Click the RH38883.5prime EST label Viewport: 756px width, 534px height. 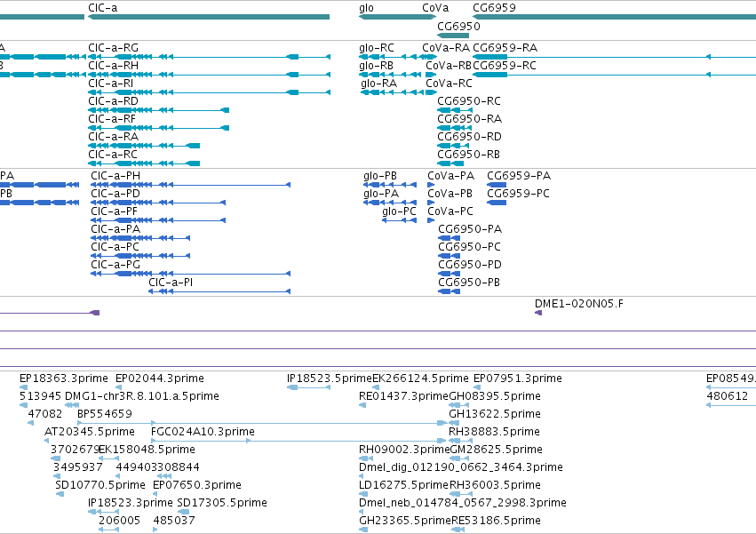(x=494, y=432)
